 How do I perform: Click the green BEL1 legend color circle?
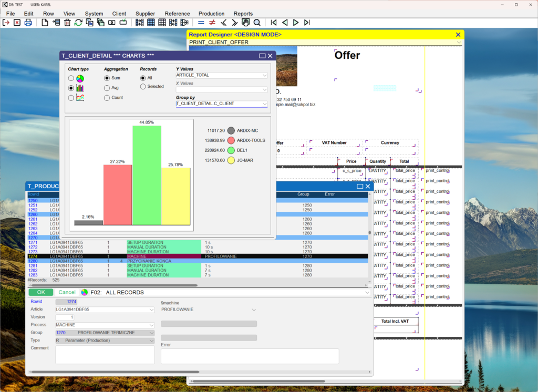[x=231, y=150]
